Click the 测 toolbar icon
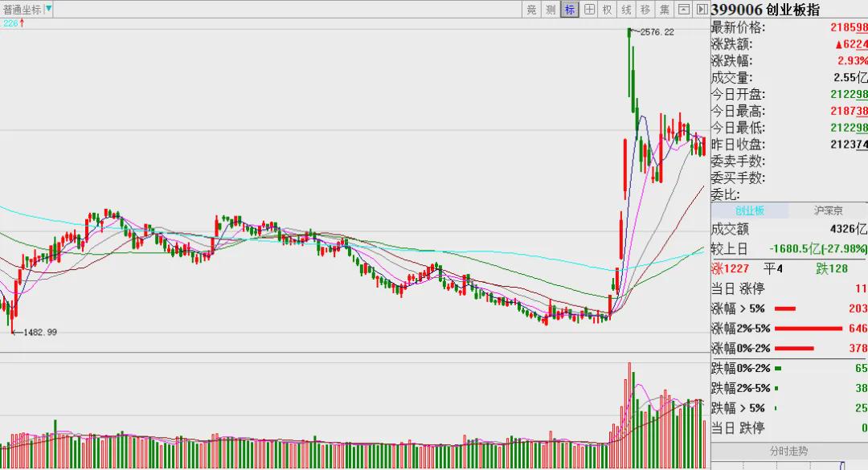This screenshot has height=470, width=868. (551, 10)
